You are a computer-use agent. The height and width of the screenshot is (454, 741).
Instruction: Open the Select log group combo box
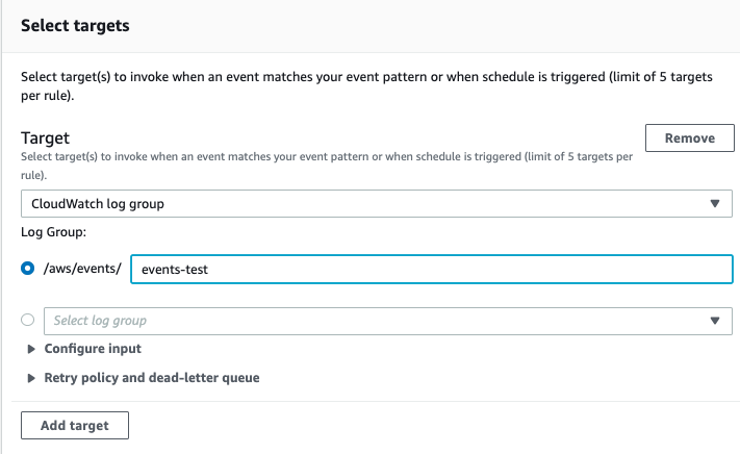click(x=388, y=321)
